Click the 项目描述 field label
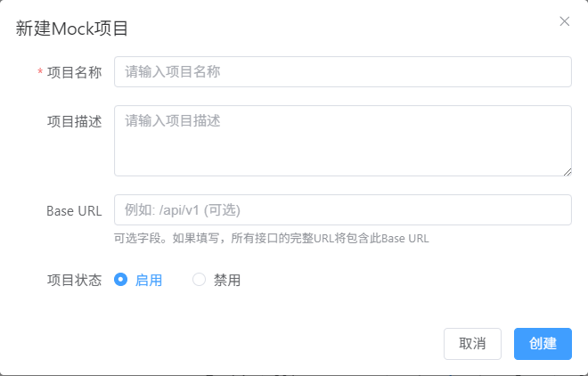This screenshot has height=376, width=588. (x=74, y=121)
